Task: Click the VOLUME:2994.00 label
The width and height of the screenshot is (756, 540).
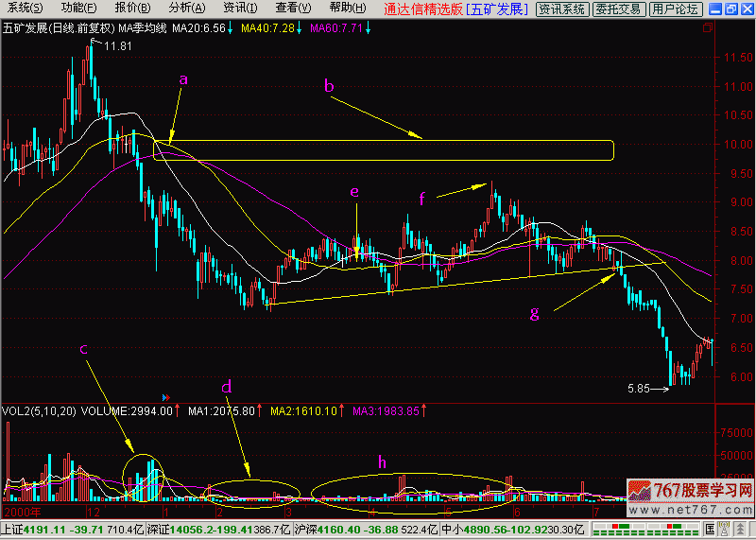Action: coord(127,411)
